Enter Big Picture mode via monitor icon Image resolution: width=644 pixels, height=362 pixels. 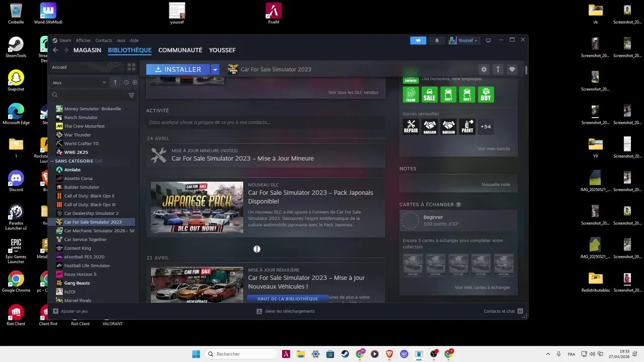click(x=488, y=40)
